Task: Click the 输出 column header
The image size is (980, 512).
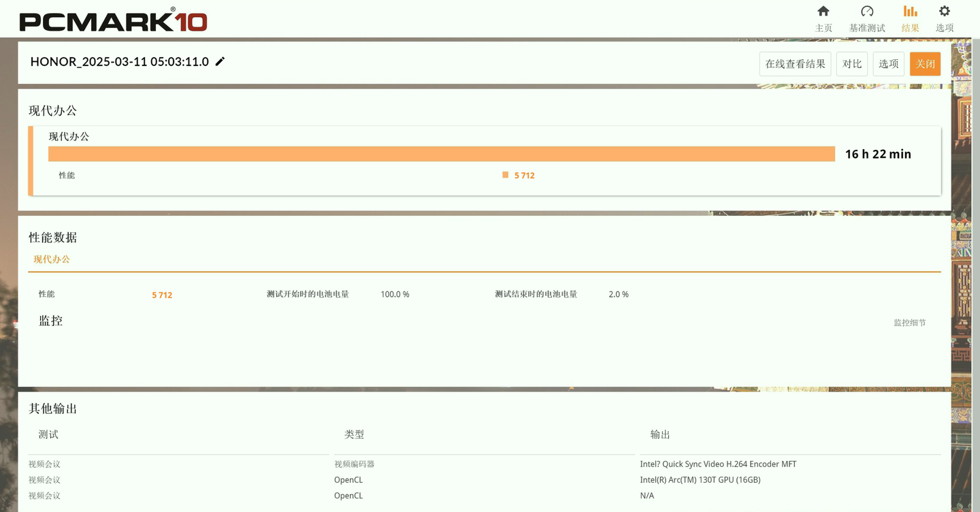Action: point(660,434)
